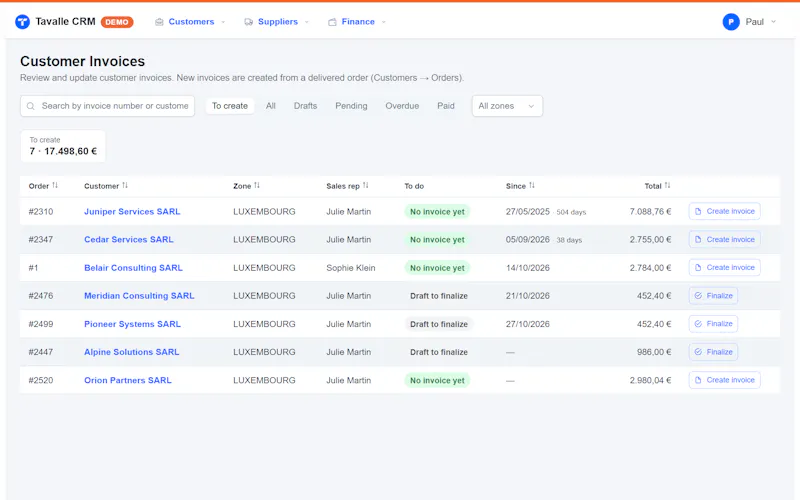Sort by Since column arrows icon
This screenshot has width=800, height=500.
coord(532,185)
